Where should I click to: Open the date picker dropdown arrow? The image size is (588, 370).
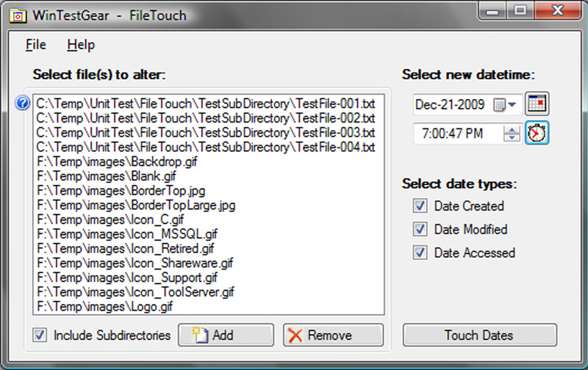click(512, 104)
